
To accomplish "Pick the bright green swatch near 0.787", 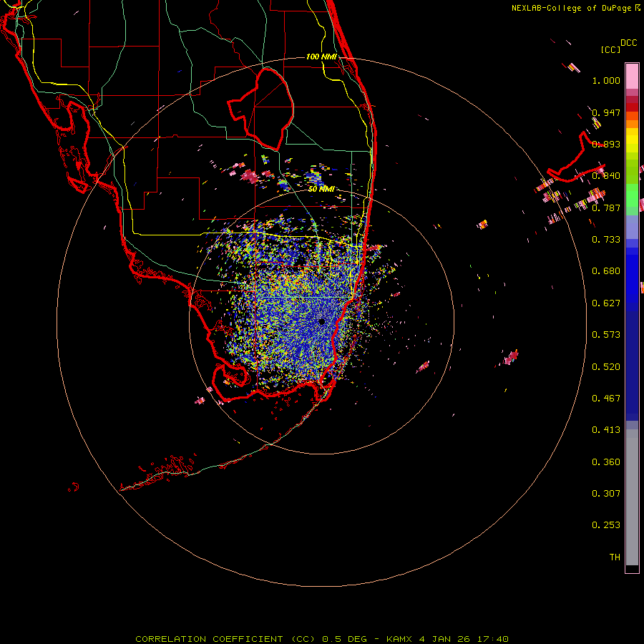I will click(x=632, y=195).
